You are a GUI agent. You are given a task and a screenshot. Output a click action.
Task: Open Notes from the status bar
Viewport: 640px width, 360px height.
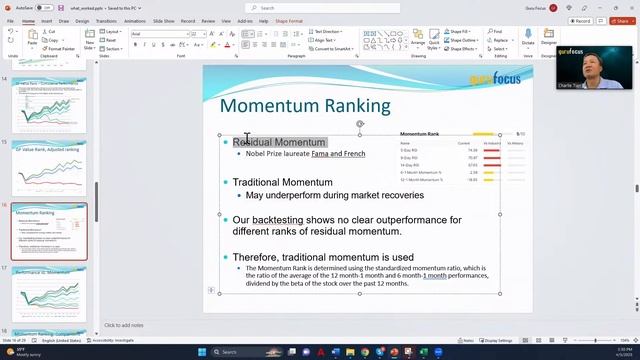[x=466, y=340]
